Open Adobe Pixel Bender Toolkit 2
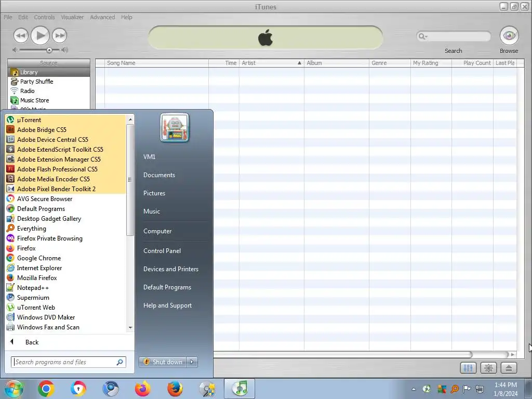 tap(66, 189)
